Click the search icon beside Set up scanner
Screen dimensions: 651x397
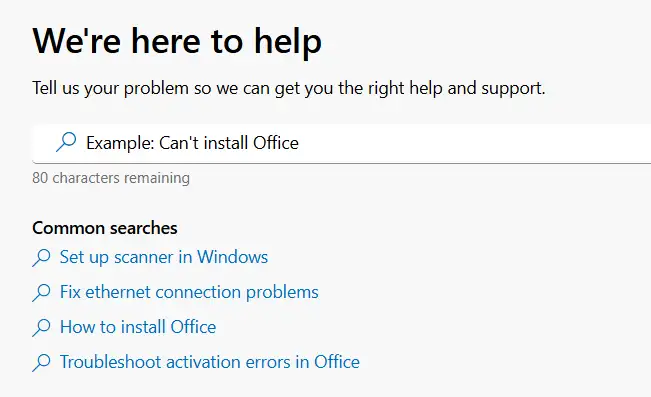[42, 257]
